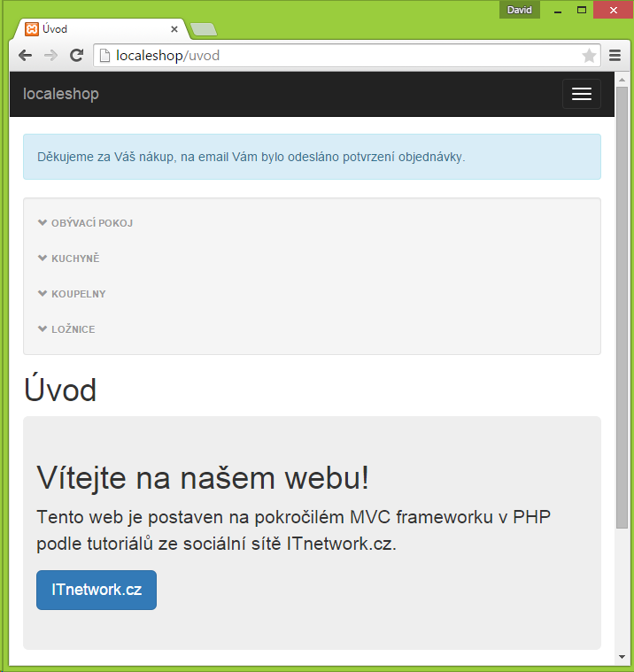Reload the page with refresh icon

point(76,55)
